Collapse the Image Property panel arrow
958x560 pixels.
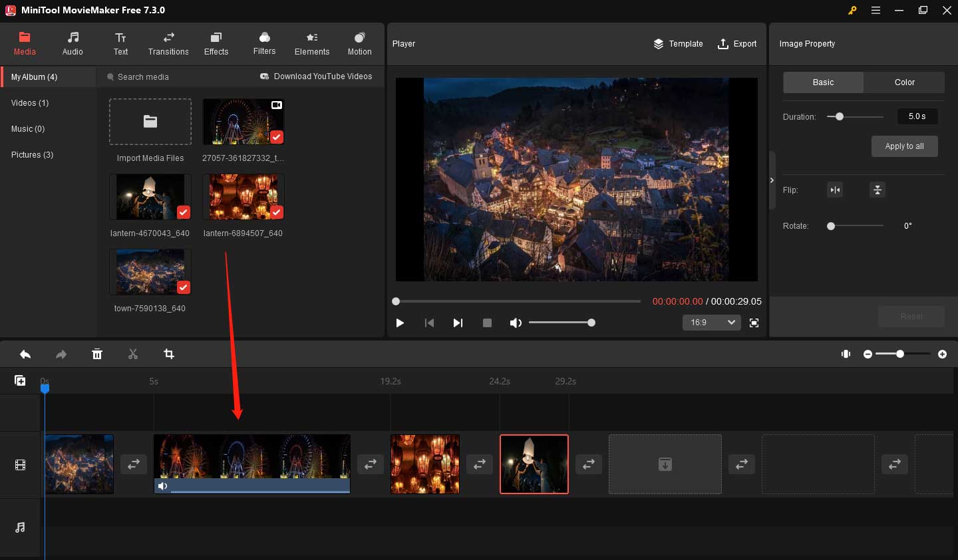point(772,180)
